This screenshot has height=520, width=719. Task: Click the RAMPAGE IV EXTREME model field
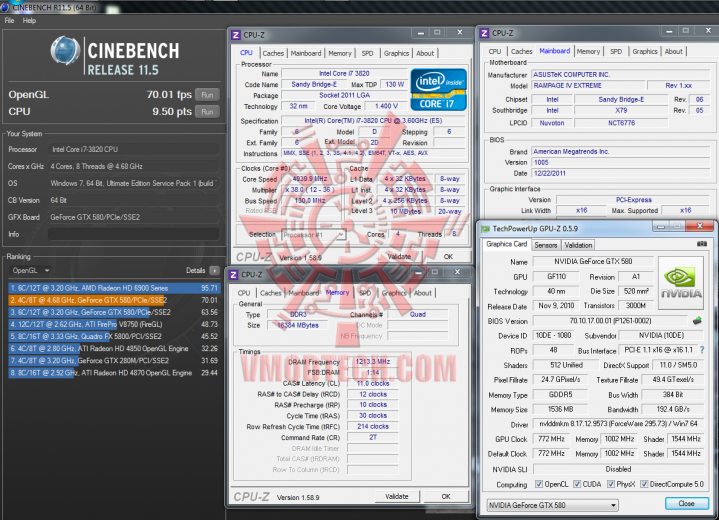pos(587,86)
